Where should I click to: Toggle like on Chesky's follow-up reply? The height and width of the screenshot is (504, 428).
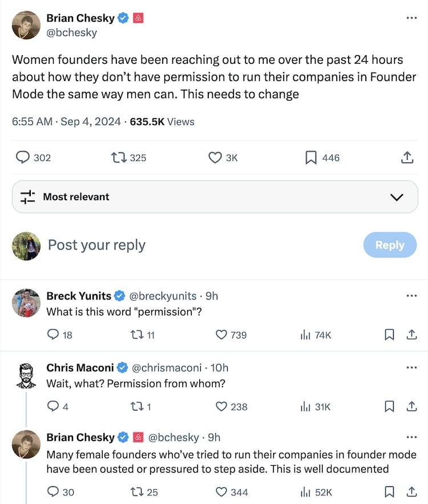pyautogui.click(x=221, y=491)
